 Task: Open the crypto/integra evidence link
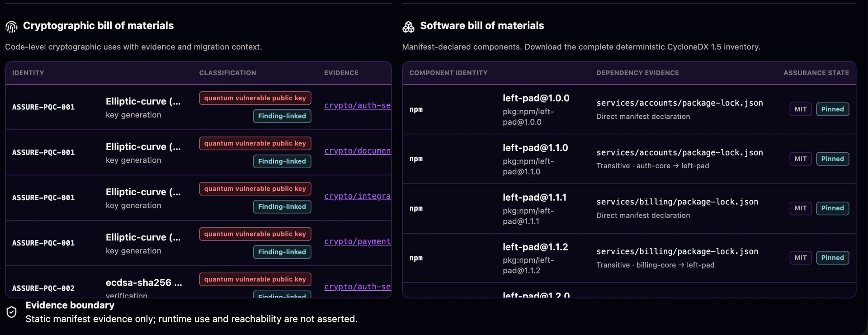[358, 196]
